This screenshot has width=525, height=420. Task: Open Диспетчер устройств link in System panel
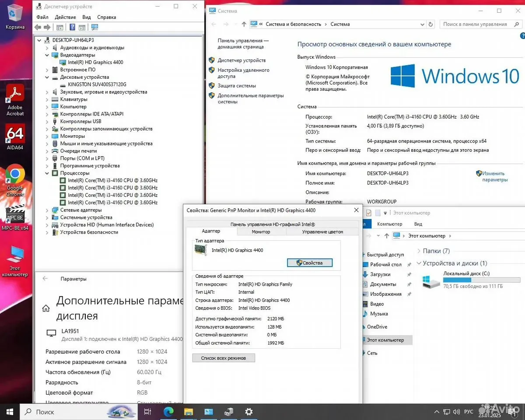pyautogui.click(x=241, y=60)
